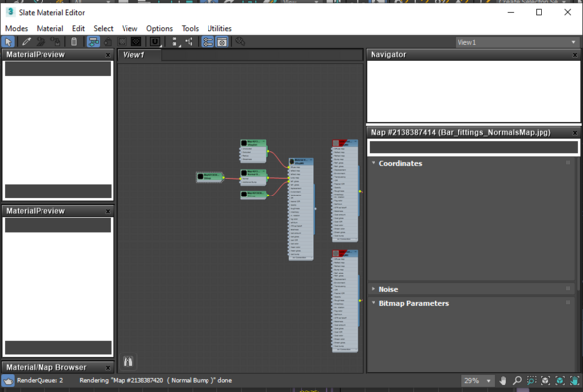Click the Zoom Extents icon

545,381
